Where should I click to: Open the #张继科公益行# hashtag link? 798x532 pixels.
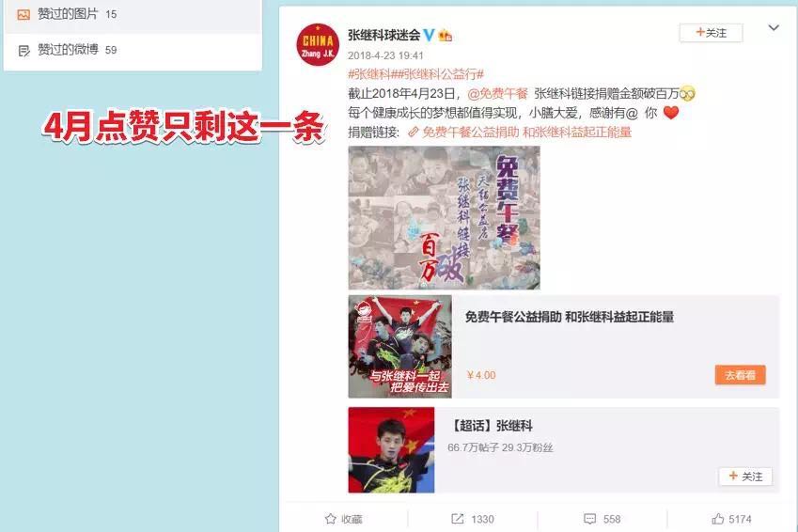tap(442, 74)
